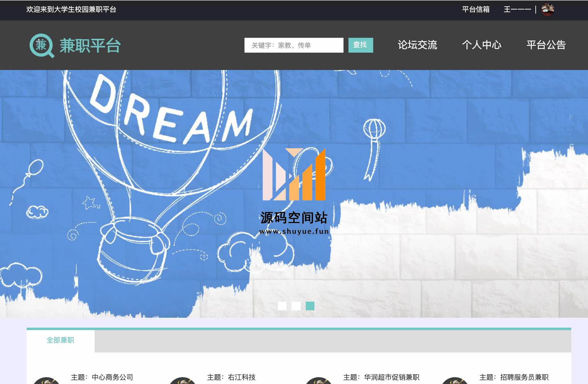Open 平台公告 announcements
The height and width of the screenshot is (384, 588).
546,45
